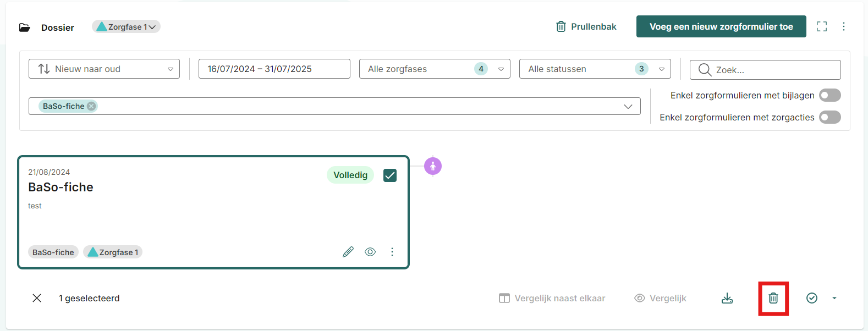Click the BaSo-fiche tag on card
Viewport: 868px width, 331px height.
pyautogui.click(x=53, y=252)
